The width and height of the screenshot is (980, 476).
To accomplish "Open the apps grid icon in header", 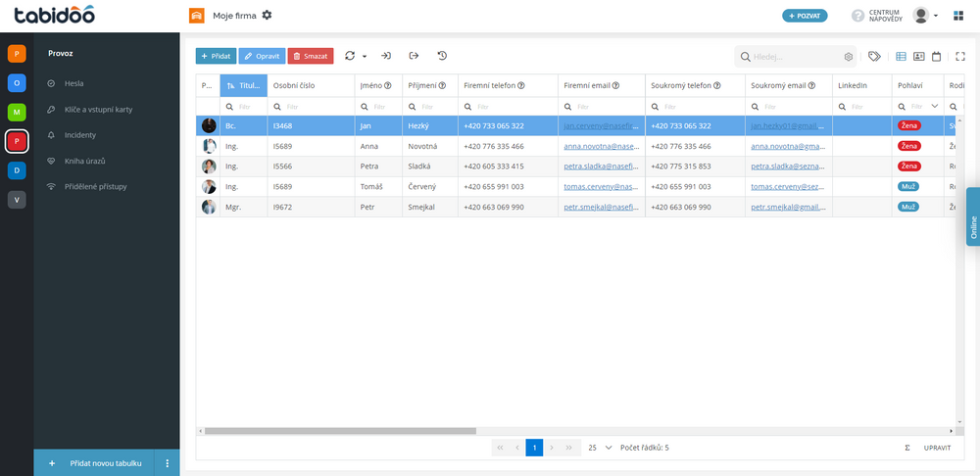I will point(958,16).
